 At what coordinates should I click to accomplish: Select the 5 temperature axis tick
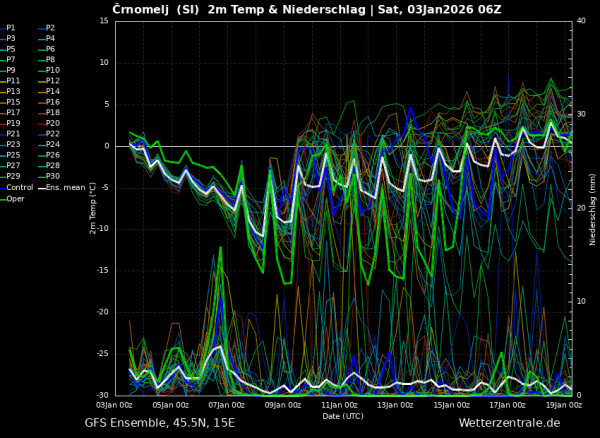click(107, 104)
